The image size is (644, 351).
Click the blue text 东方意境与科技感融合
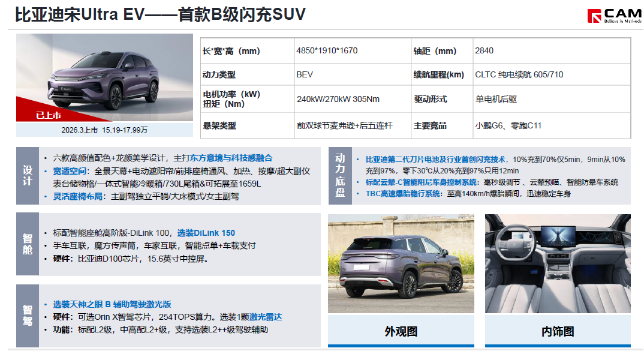(231, 158)
